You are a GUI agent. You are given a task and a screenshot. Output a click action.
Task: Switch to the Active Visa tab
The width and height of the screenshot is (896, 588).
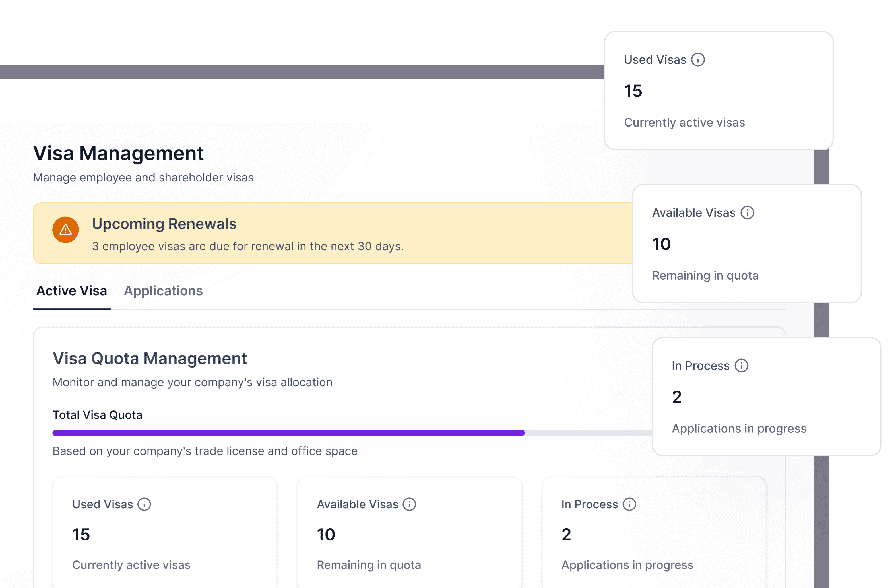pyautogui.click(x=71, y=291)
